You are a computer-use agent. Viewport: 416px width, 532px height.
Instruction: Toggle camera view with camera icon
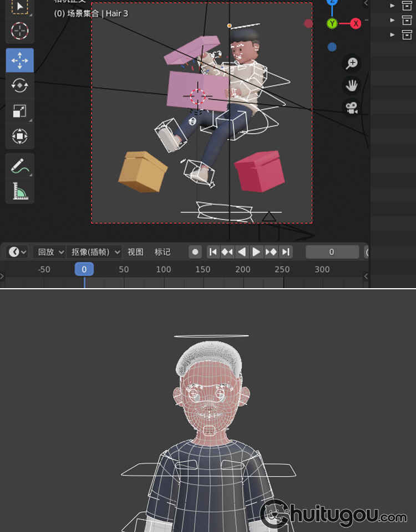(352, 108)
